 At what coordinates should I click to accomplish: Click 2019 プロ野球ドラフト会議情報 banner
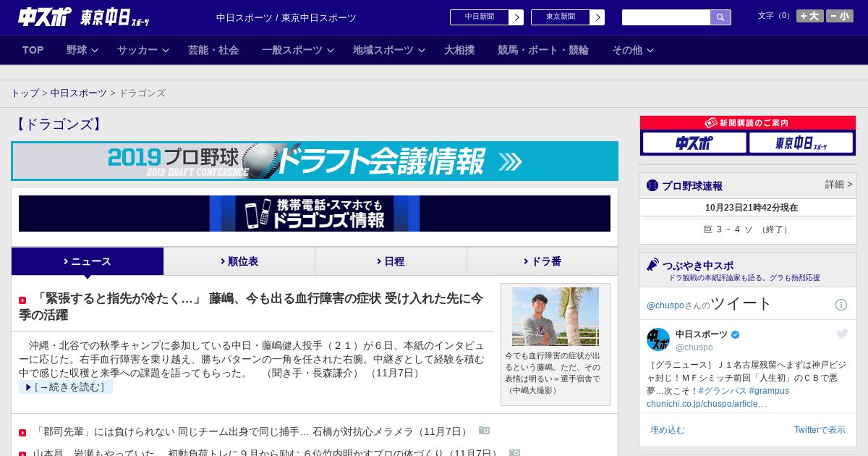[x=315, y=161]
